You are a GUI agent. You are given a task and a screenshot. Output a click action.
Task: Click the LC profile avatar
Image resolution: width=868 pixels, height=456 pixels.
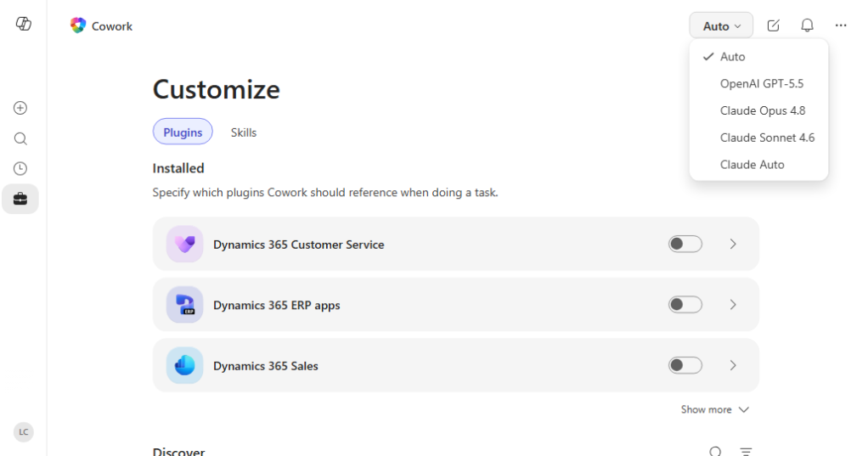[x=23, y=432]
